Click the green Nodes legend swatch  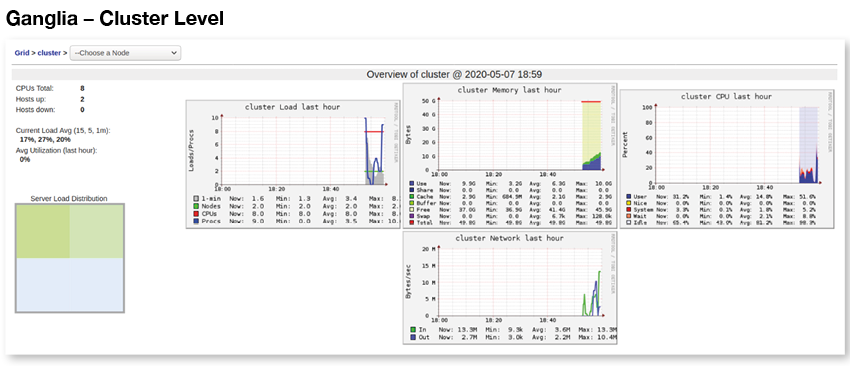click(x=196, y=206)
